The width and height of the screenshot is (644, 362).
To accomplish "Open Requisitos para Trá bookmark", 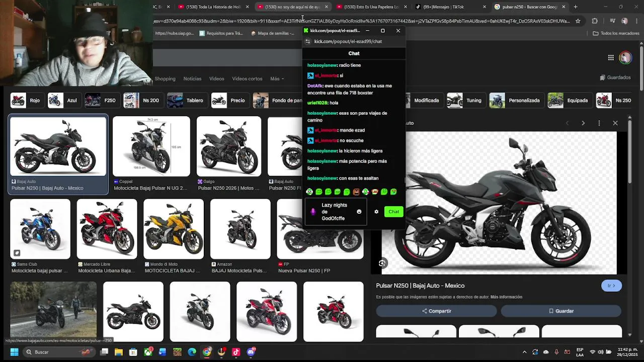I will point(221,33).
